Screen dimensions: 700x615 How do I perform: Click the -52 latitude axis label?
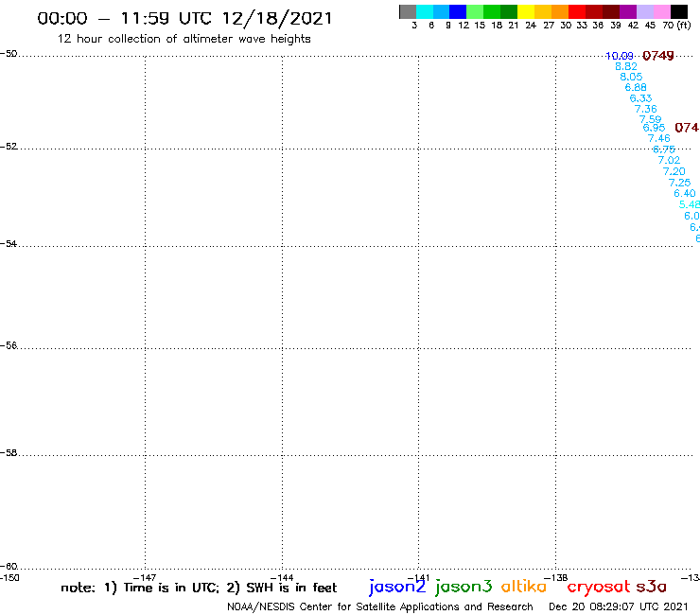coord(9,147)
